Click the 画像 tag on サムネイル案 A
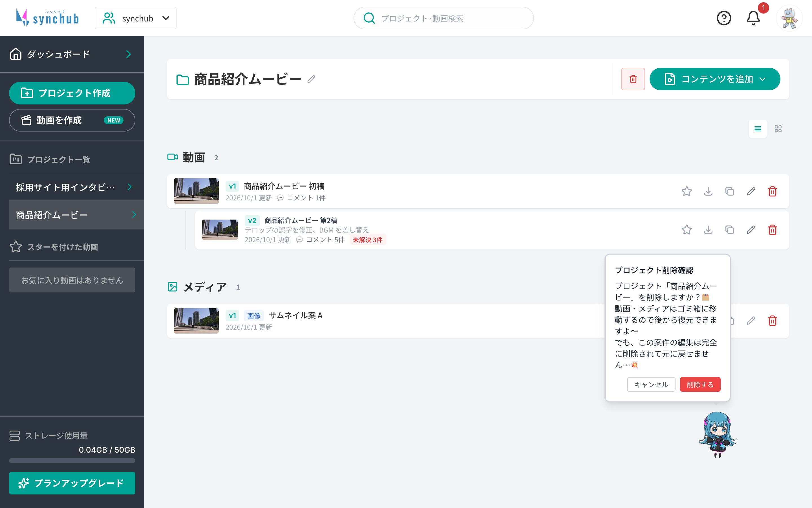This screenshot has width=812, height=508. pyautogui.click(x=254, y=316)
